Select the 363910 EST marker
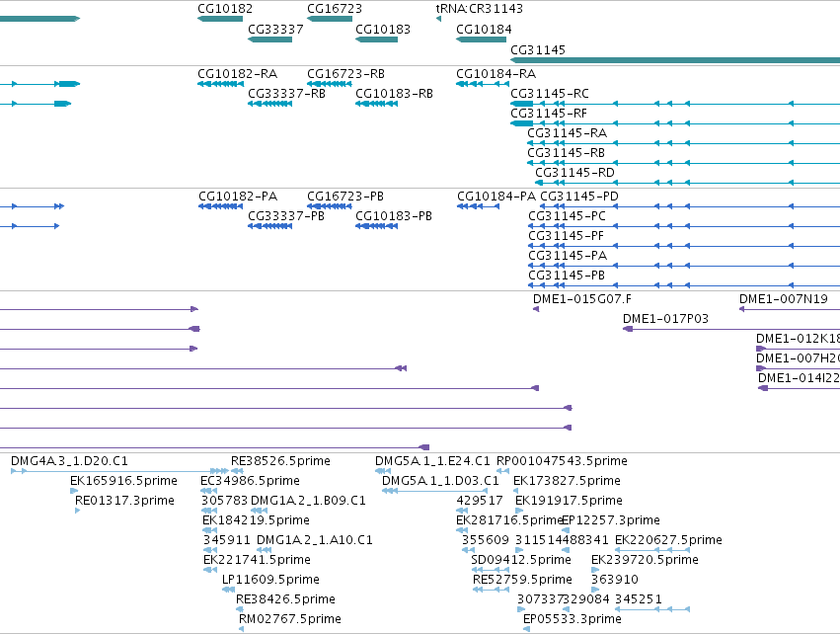The height and width of the screenshot is (634, 840). coord(595,590)
